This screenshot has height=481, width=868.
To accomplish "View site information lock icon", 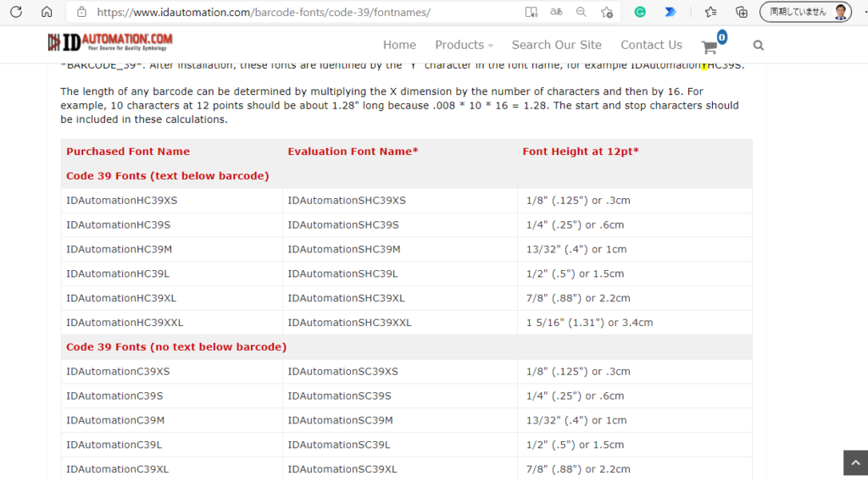I will (x=81, y=12).
